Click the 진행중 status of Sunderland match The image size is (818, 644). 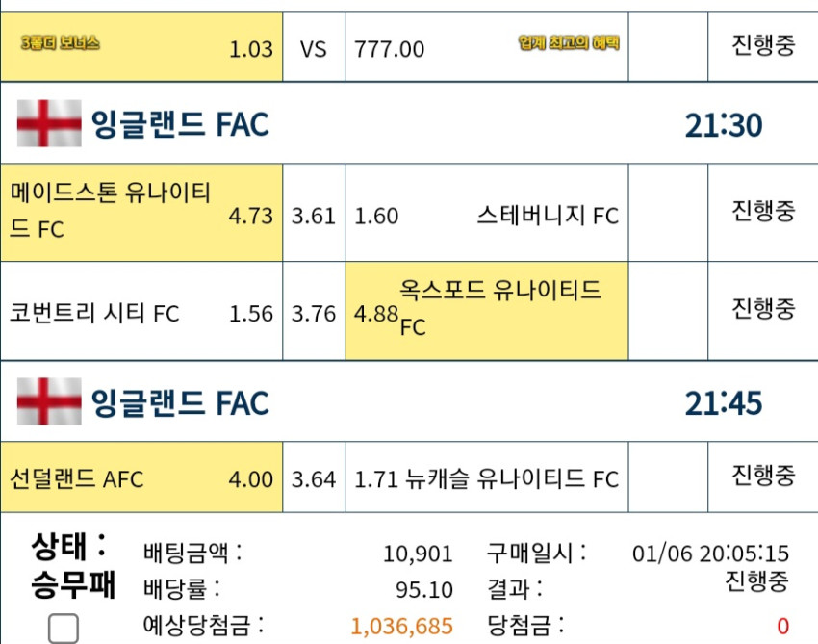pos(763,475)
